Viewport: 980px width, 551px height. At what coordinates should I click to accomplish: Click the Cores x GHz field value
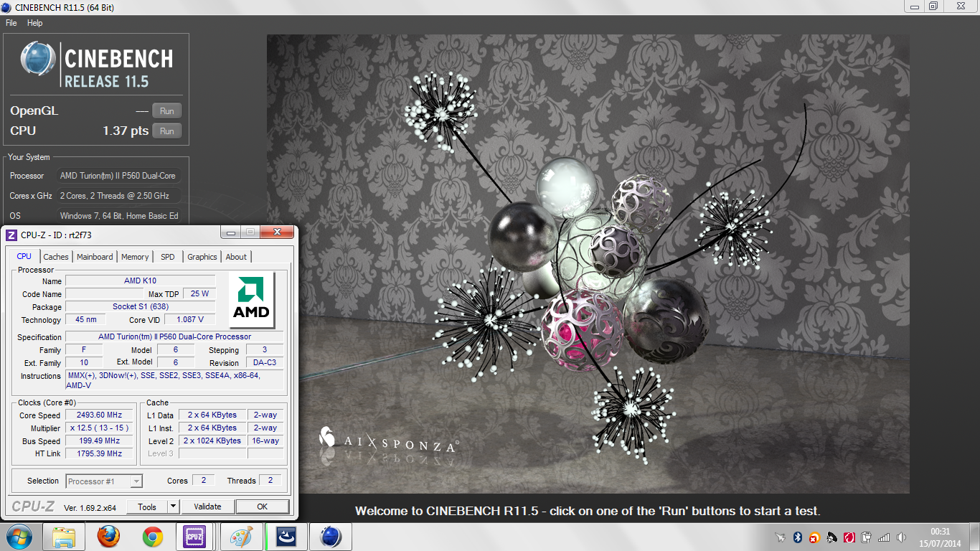pyautogui.click(x=118, y=196)
